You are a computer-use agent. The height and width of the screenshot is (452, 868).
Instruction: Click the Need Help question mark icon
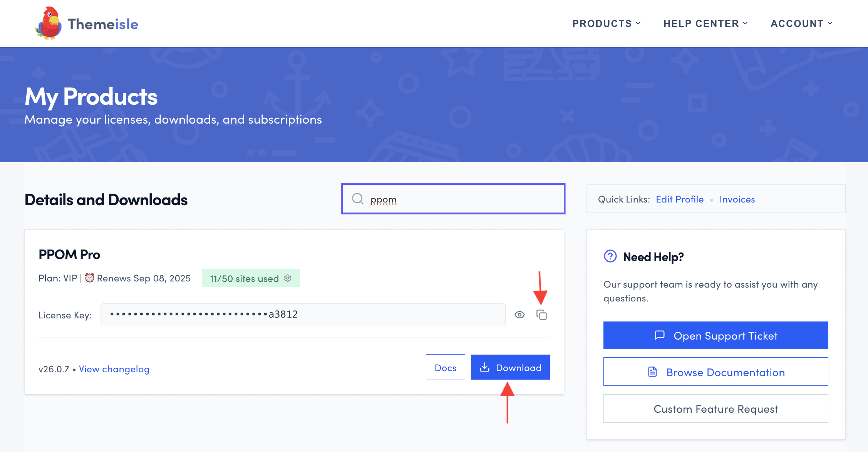point(610,256)
